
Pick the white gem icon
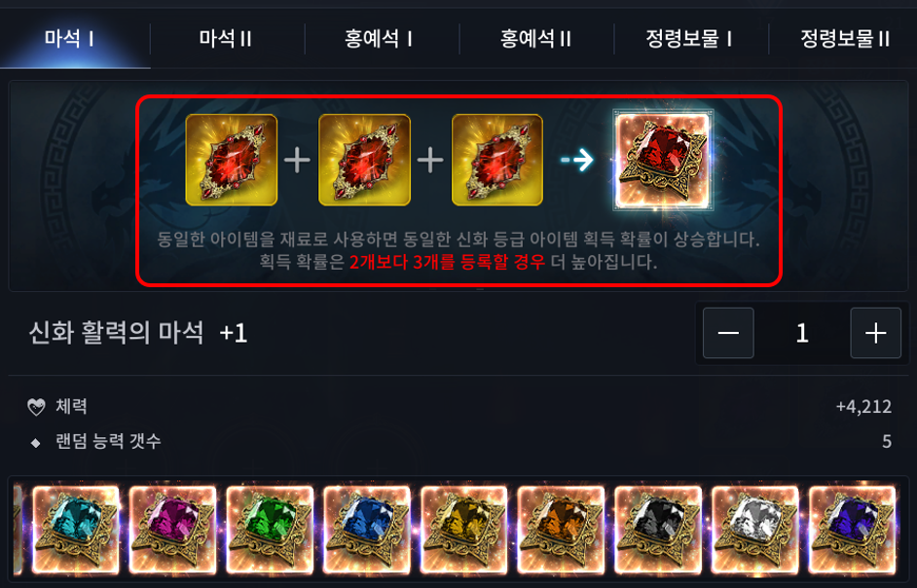click(755, 530)
